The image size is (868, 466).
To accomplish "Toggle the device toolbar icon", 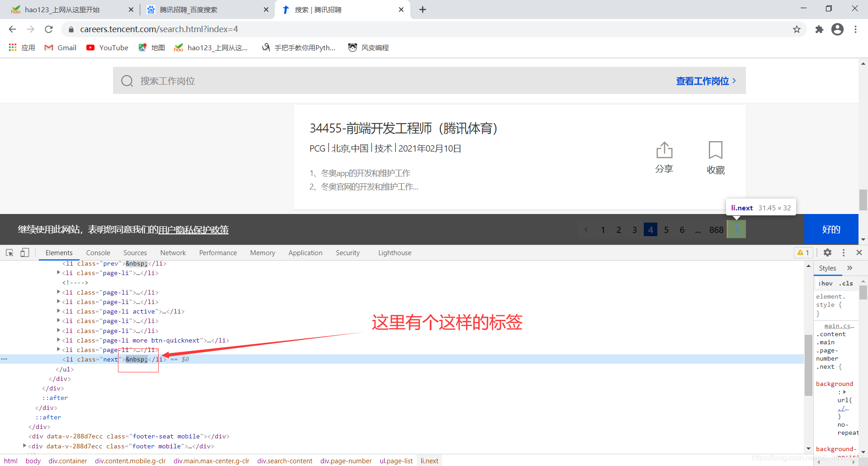I will coord(25,252).
